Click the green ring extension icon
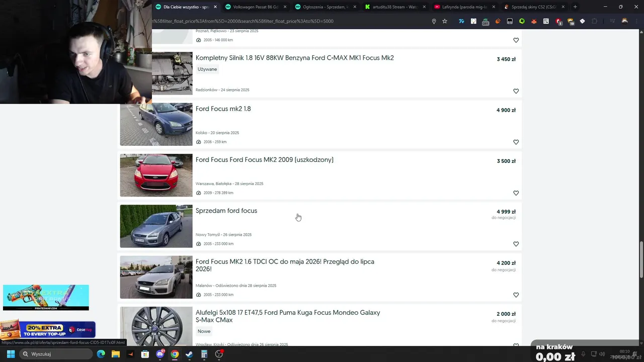 522,21
